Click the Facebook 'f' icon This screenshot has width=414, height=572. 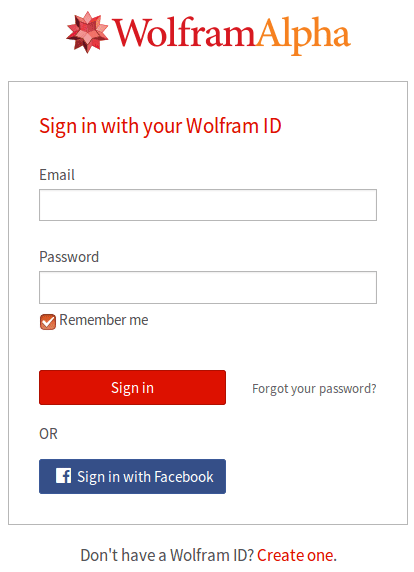63,476
